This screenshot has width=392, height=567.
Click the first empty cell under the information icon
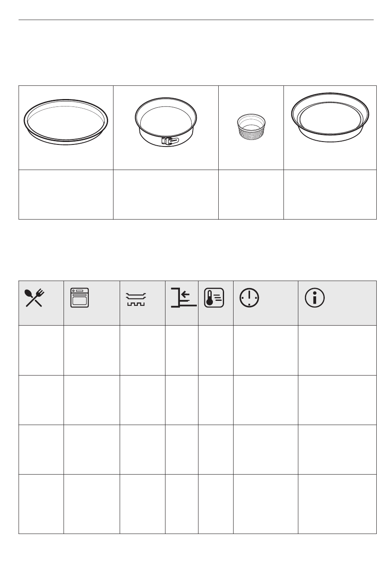[337, 350]
